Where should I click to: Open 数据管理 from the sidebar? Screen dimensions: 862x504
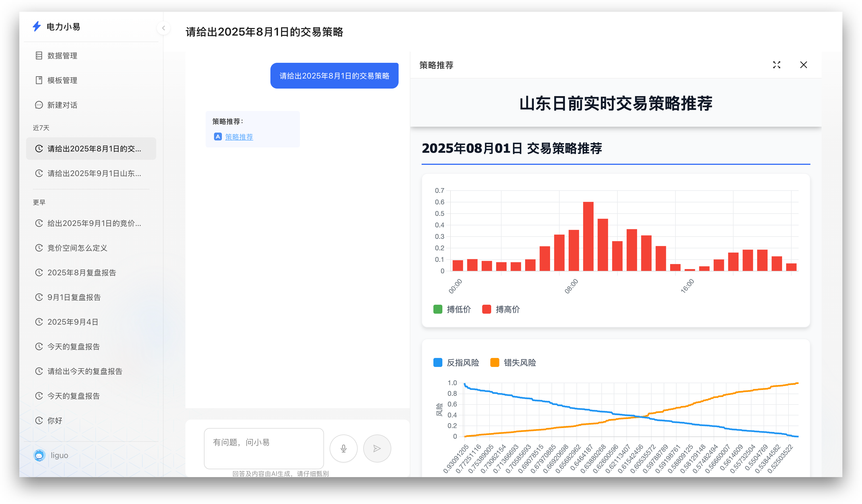[62, 56]
